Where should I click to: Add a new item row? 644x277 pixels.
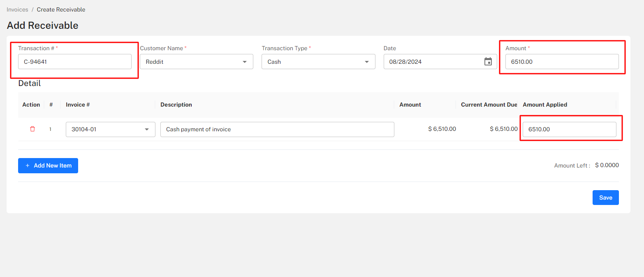[x=48, y=165]
